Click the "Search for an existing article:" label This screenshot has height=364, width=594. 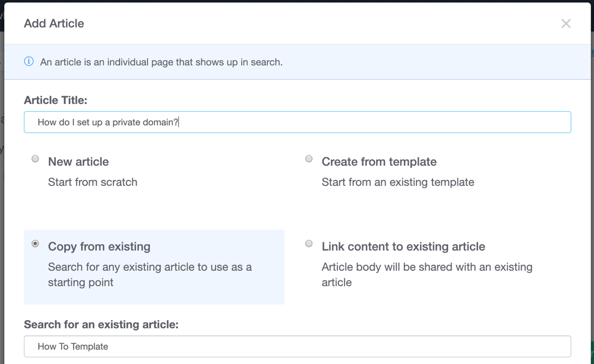102,324
